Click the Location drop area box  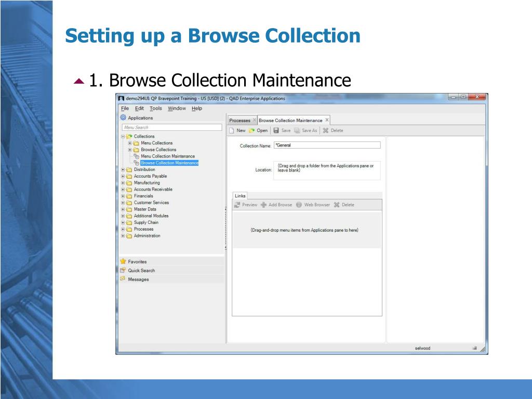[327, 170]
